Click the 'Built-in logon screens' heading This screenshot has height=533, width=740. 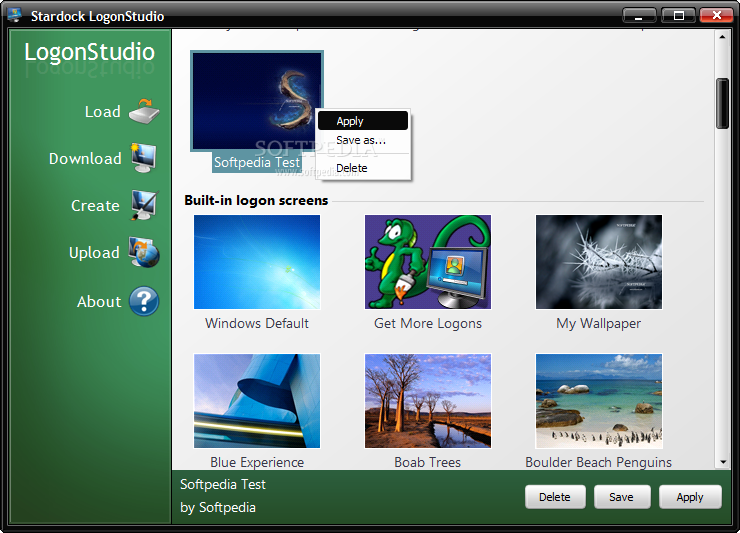pos(256,201)
